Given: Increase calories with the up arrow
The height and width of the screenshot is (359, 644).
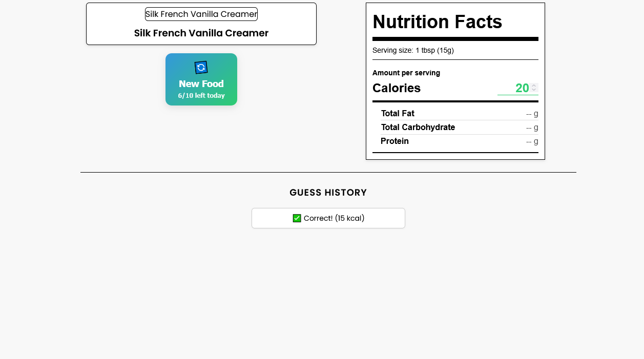Looking at the screenshot, I should click(534, 86).
